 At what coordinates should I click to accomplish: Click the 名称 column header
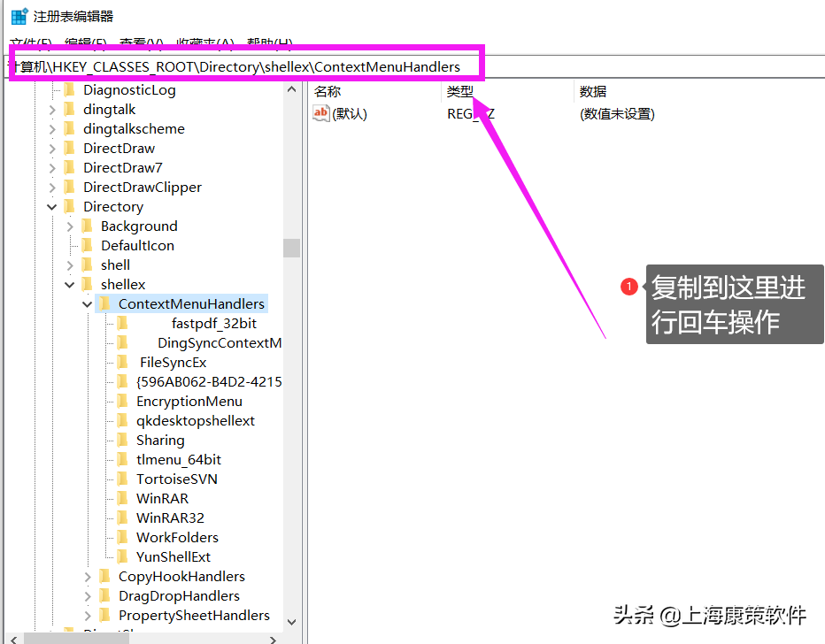click(328, 91)
